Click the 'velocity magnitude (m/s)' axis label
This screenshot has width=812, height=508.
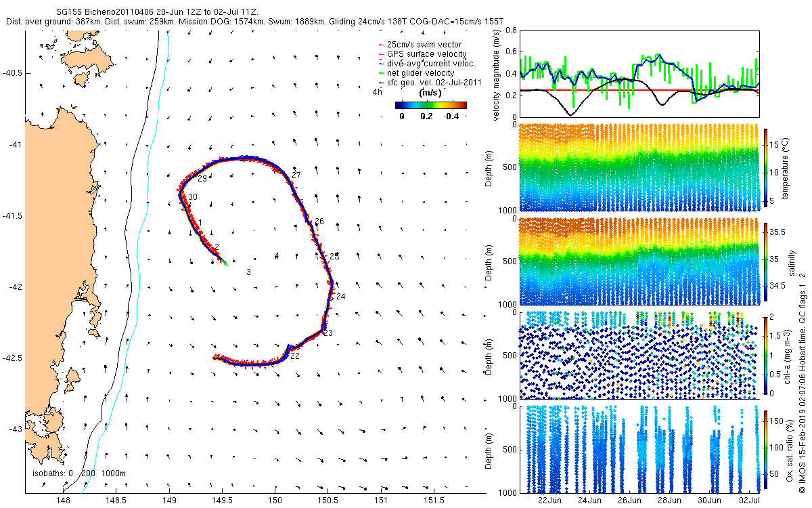497,75
